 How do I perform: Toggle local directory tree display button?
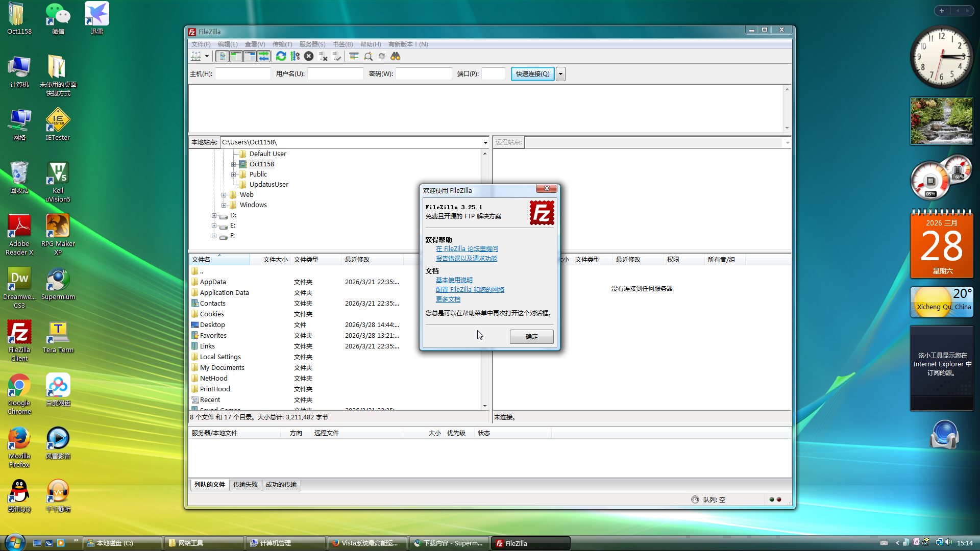click(236, 57)
